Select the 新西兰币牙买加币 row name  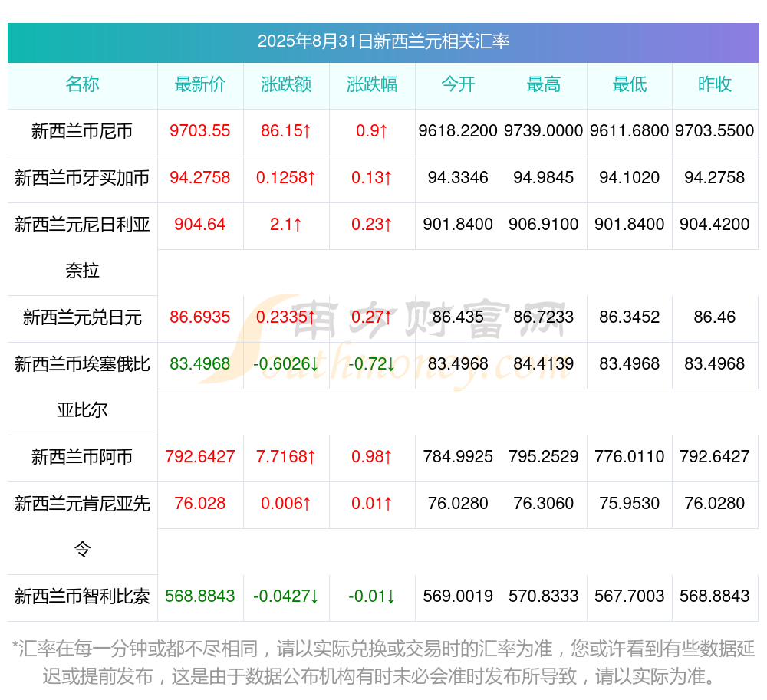(x=82, y=178)
